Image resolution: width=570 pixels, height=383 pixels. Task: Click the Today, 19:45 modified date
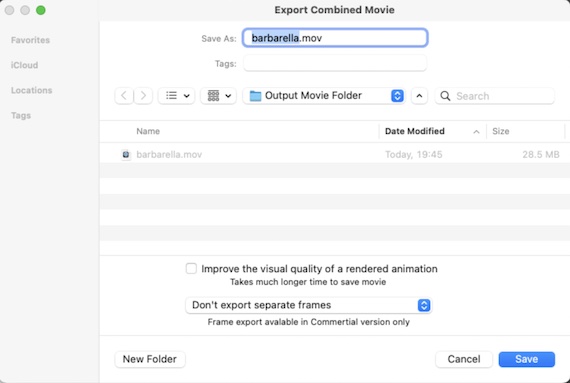coord(414,154)
